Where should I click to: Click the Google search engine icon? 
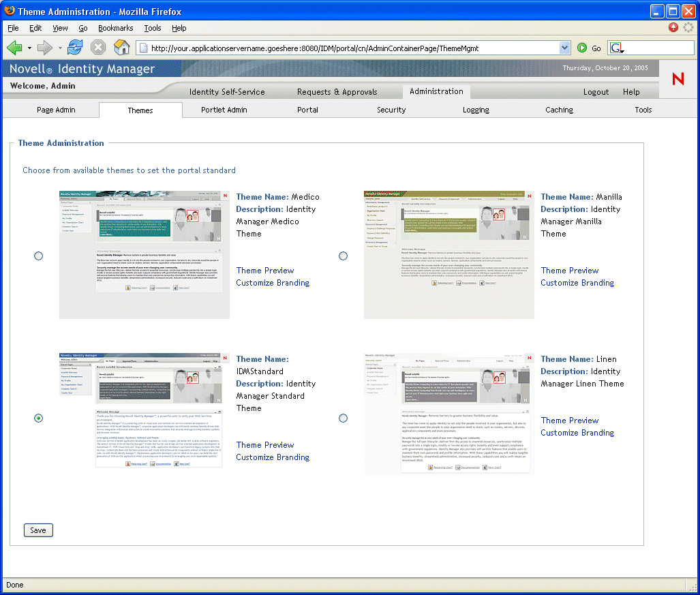click(x=616, y=48)
